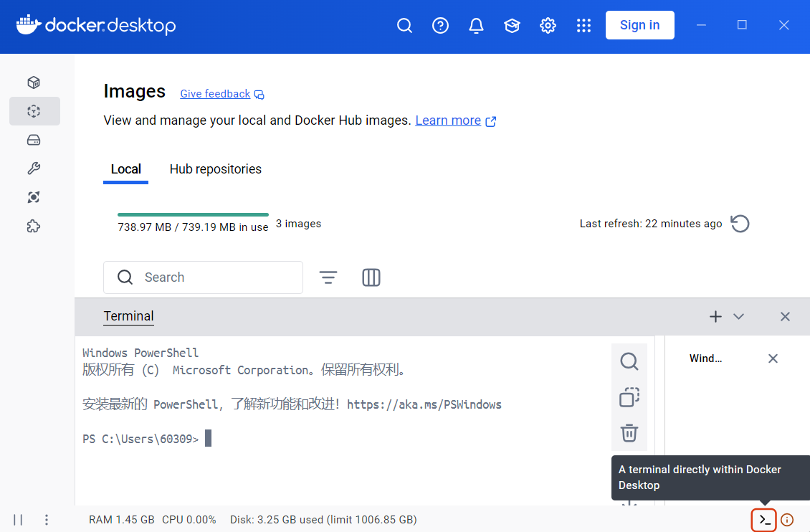Select the Wind... terminal session

click(x=705, y=358)
